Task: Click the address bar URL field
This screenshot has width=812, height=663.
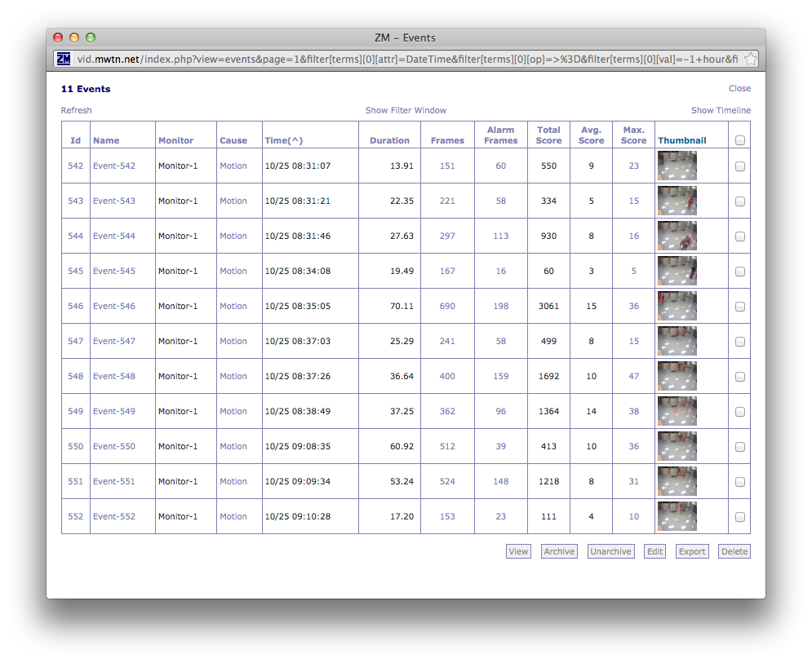Action: [407, 59]
